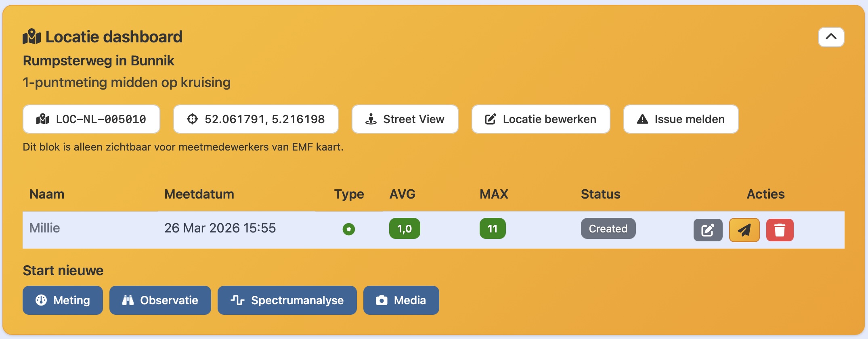Viewport: 868px width, 339px height.
Task: Submit Millie measurement with paper plane icon
Action: point(744,230)
